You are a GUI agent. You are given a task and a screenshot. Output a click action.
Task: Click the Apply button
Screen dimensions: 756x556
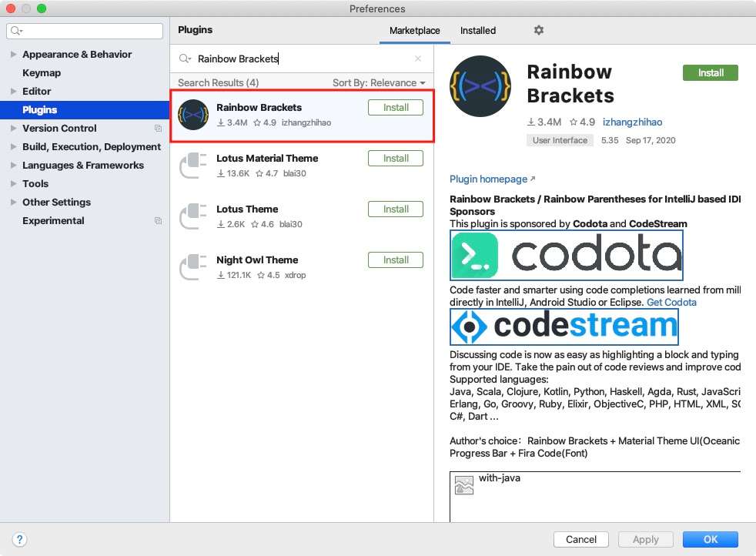(646, 539)
